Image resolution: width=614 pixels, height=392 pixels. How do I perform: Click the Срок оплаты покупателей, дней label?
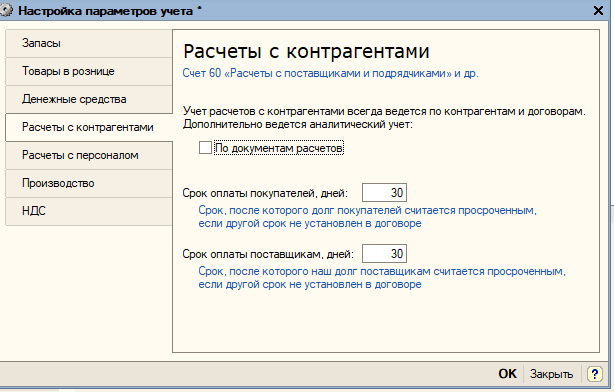(x=265, y=193)
